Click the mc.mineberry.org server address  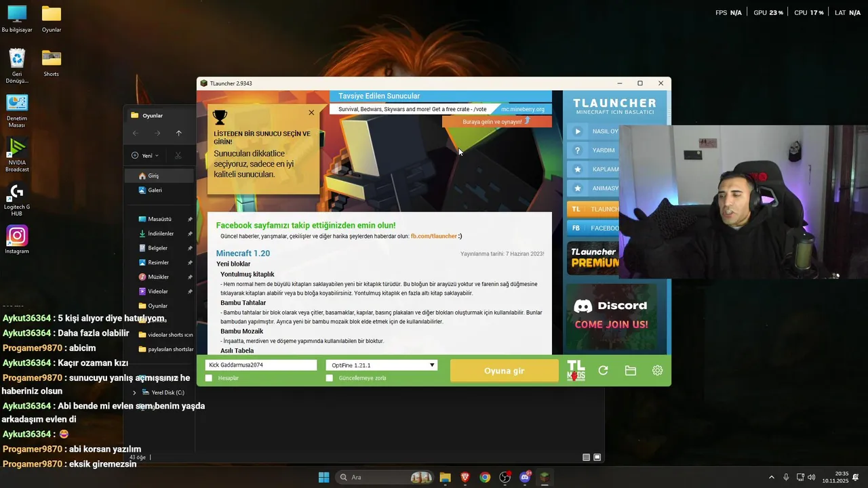coord(523,109)
